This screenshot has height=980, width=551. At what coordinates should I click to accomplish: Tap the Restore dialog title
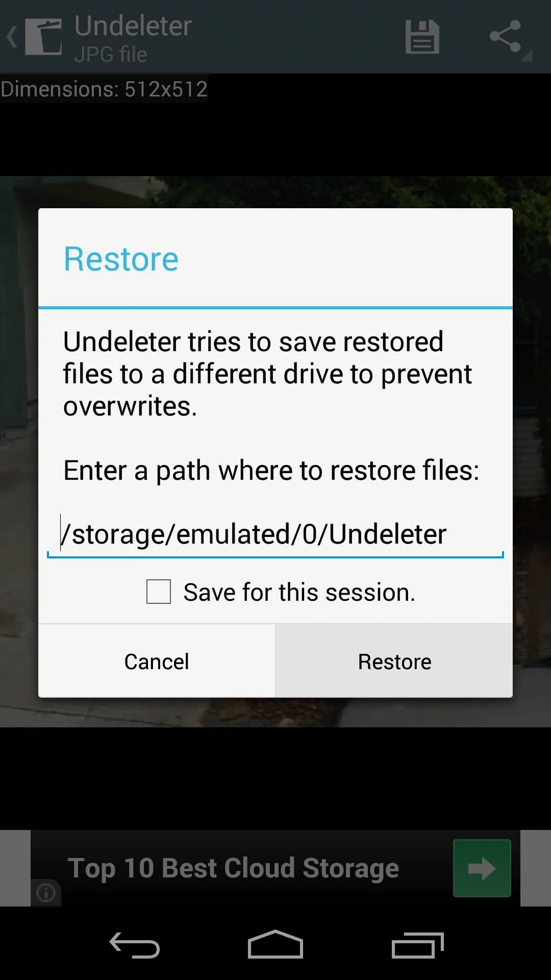[121, 259]
